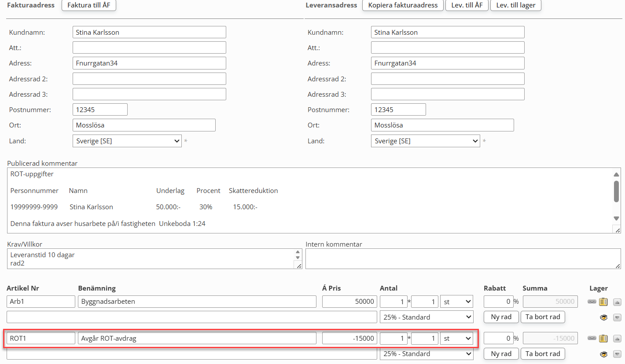Viewport: 625px width, 364px height.
Task: Click the chain link icon on the Byggnadsarbeten row
Action: click(x=592, y=302)
